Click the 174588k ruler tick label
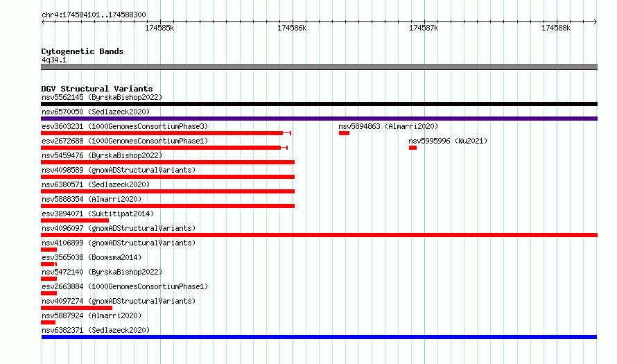 point(555,28)
